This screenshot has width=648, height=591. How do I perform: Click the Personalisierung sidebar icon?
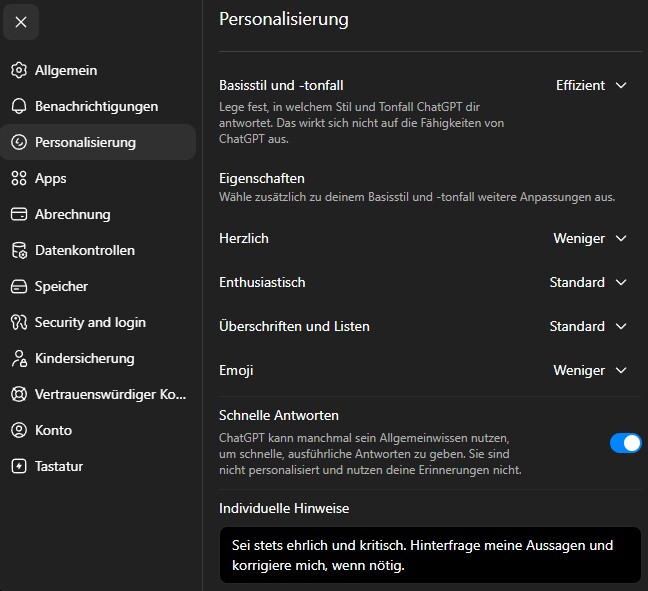[x=19, y=142]
